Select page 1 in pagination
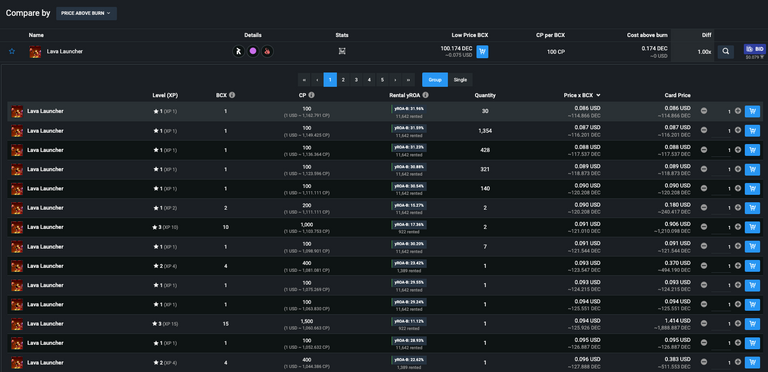 pos(330,80)
